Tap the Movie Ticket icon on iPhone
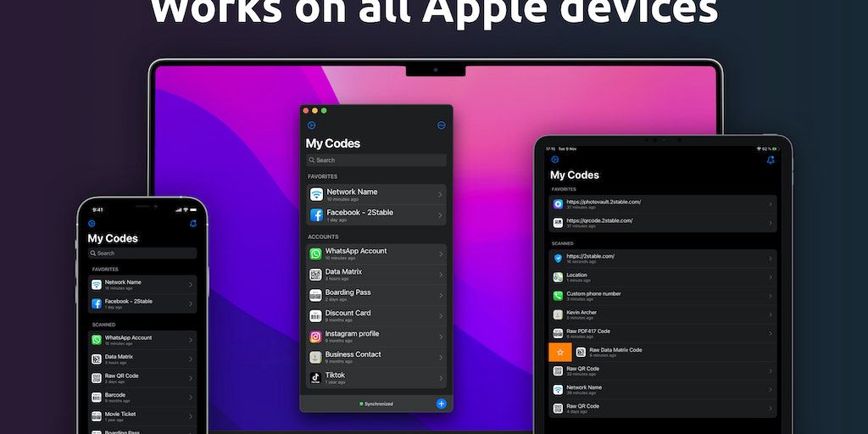This screenshot has height=434, width=868. coord(97,415)
